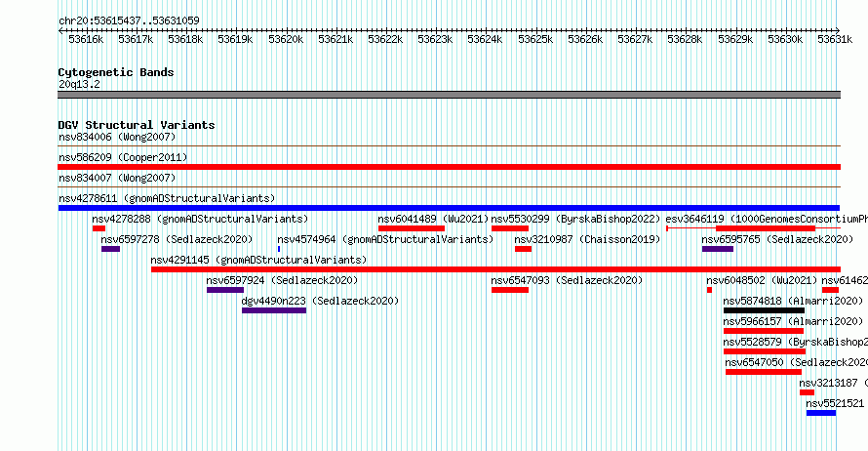Image resolution: width=868 pixels, height=451 pixels.
Task: Click the DGV Structural Variants track title
Action: tap(137, 125)
